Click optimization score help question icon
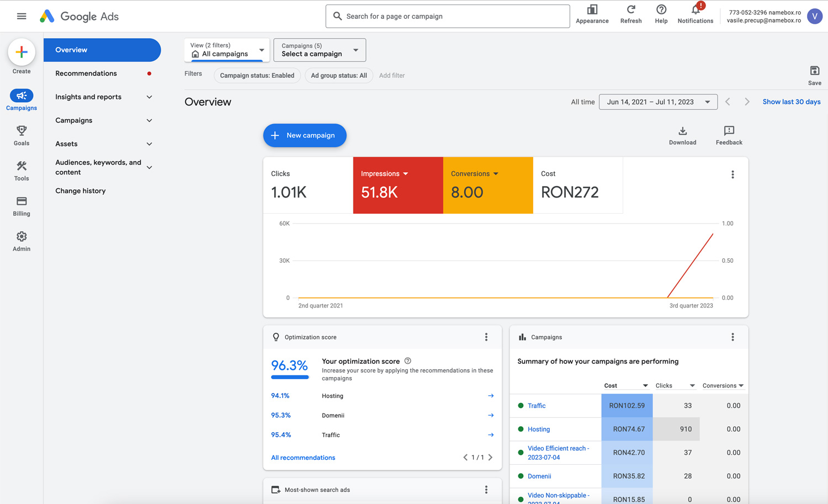The height and width of the screenshot is (504, 828). [408, 361]
